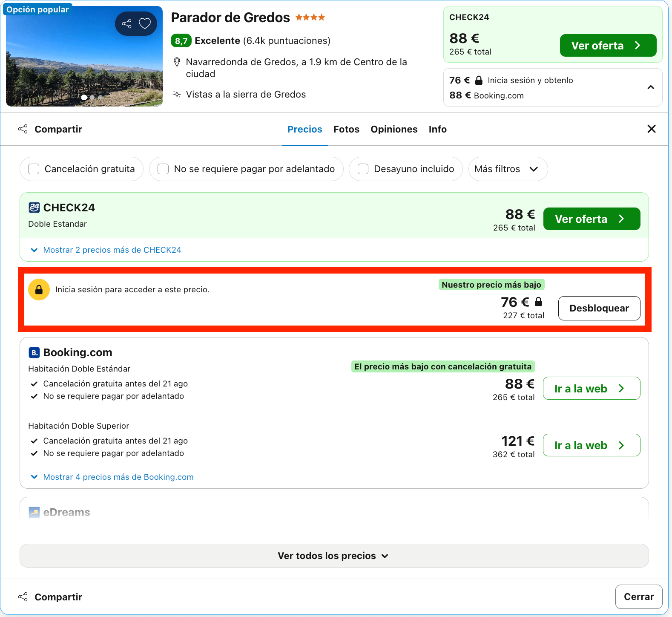
Task: Click Nuestro precio más bajo badge
Action: 491,285
